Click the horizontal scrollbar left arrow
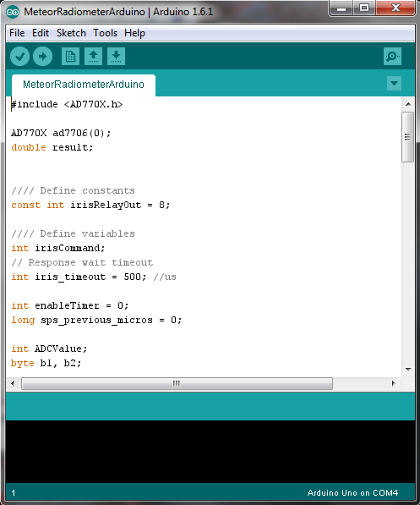This screenshot has width=420, height=505. click(x=13, y=383)
